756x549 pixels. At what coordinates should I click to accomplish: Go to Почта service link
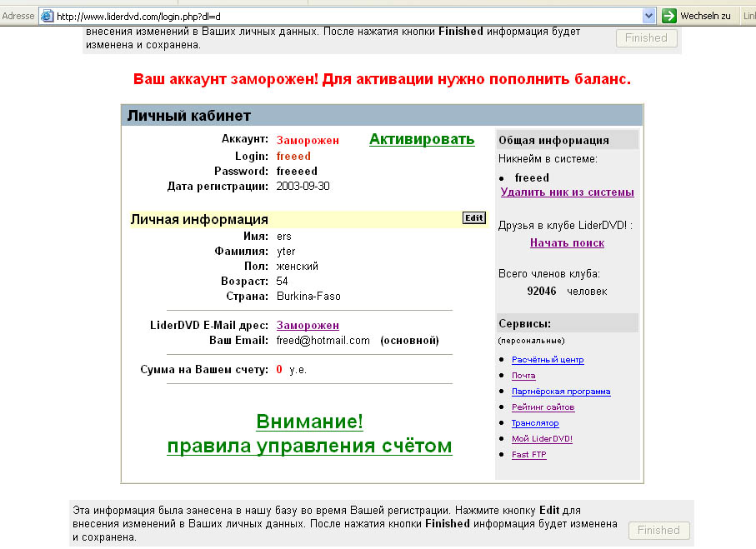(x=523, y=376)
